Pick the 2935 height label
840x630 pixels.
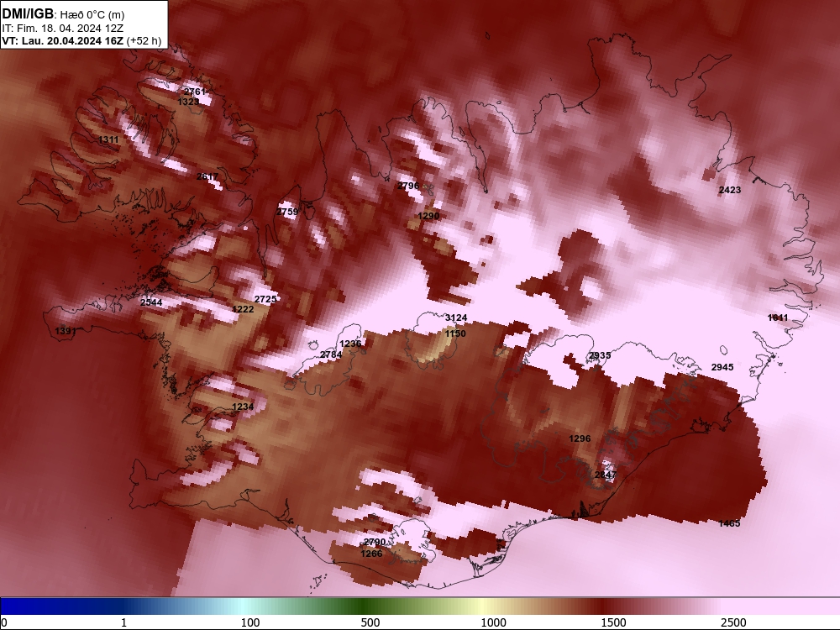tap(600, 355)
